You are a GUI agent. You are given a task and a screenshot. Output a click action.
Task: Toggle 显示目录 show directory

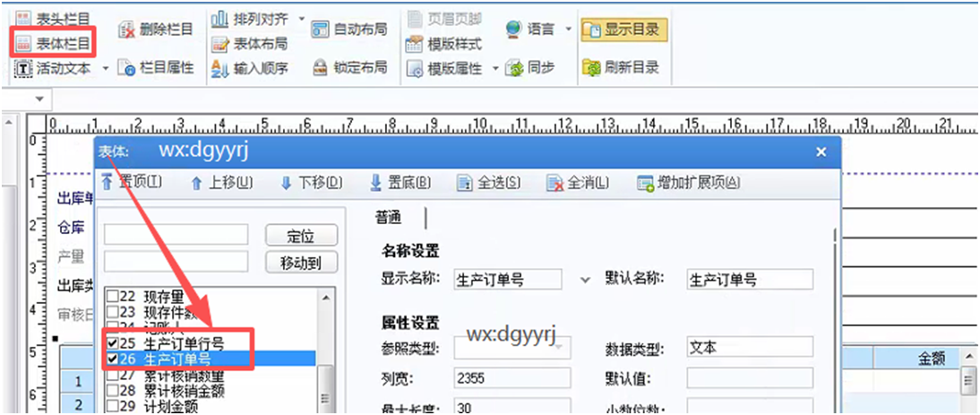click(623, 30)
